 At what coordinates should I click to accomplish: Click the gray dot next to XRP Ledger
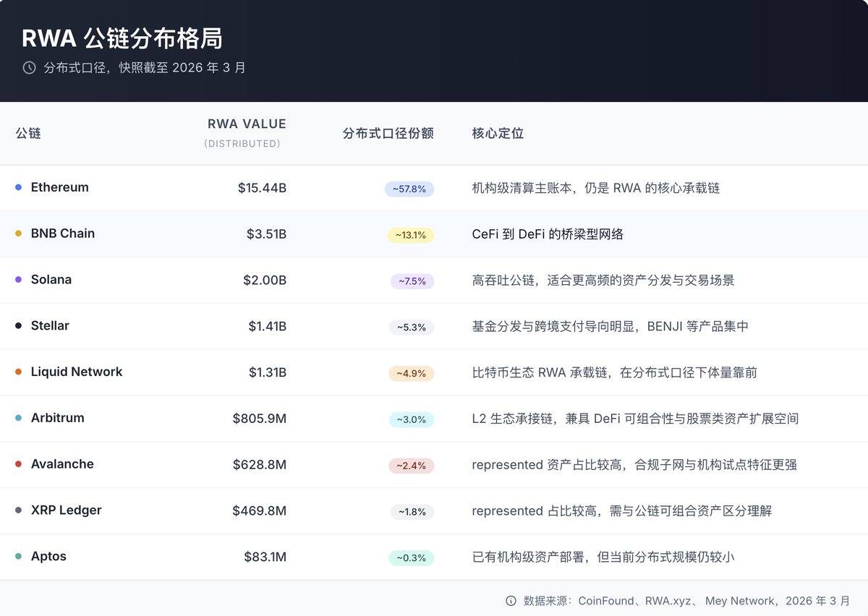coord(18,510)
